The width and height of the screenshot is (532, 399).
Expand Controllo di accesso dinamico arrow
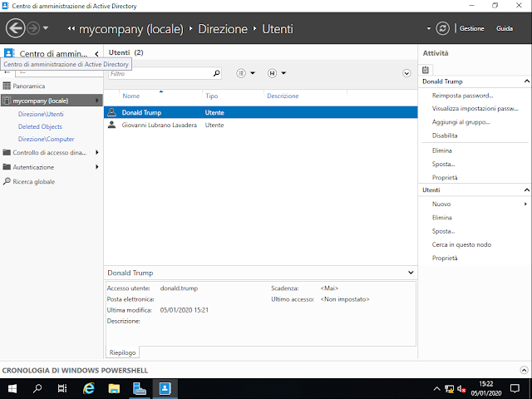[97, 152]
